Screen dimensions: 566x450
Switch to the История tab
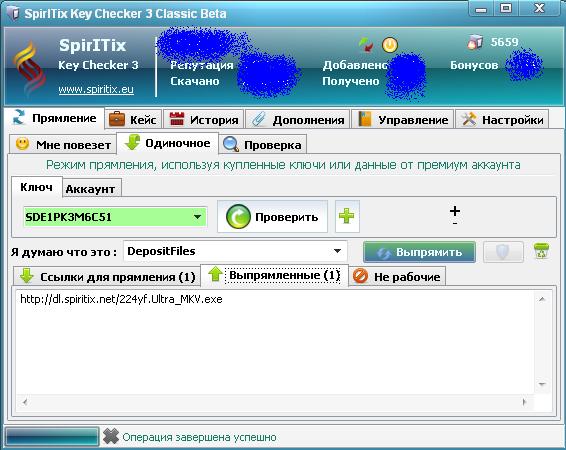204,119
